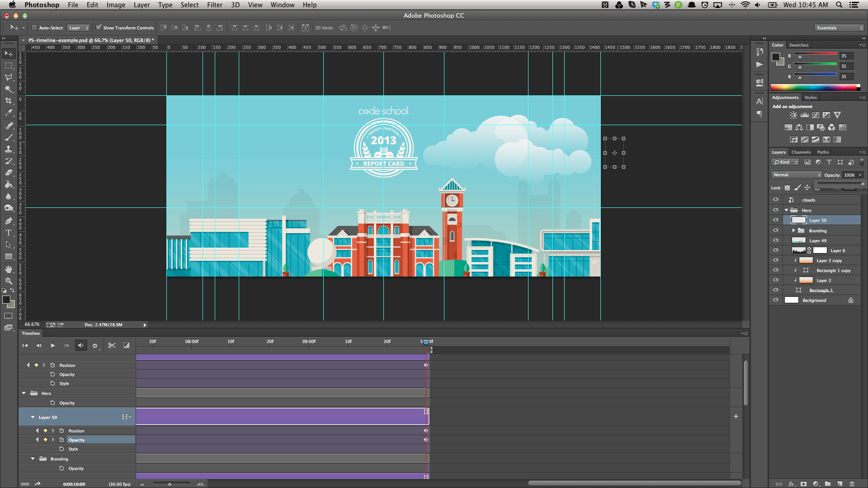This screenshot has height=488, width=868.
Task: Open the Image menu
Action: pos(116,5)
